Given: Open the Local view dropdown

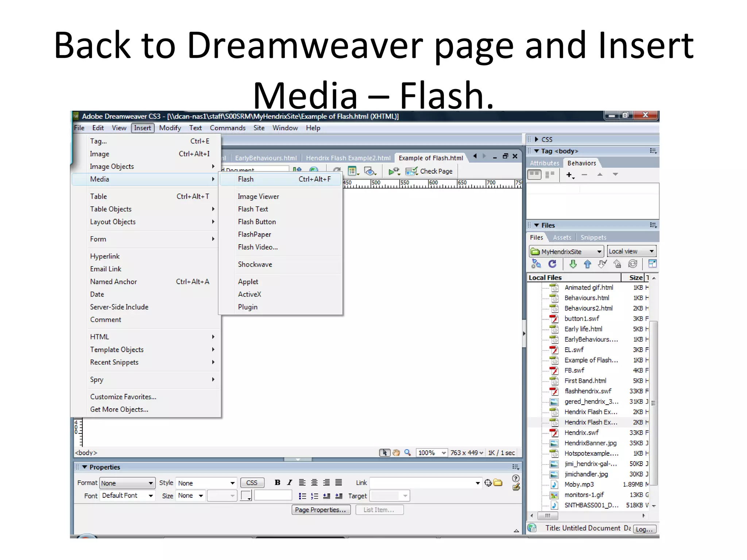Looking at the screenshot, I should coord(632,251).
